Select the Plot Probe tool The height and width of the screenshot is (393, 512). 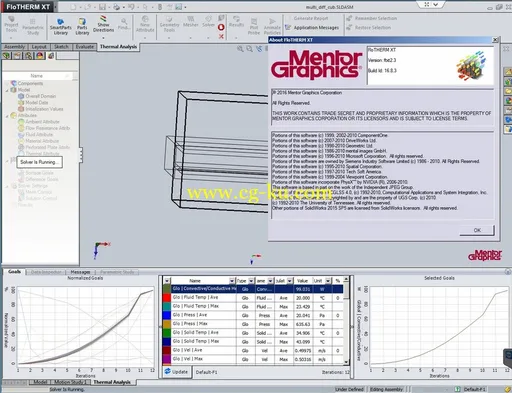pos(254,27)
